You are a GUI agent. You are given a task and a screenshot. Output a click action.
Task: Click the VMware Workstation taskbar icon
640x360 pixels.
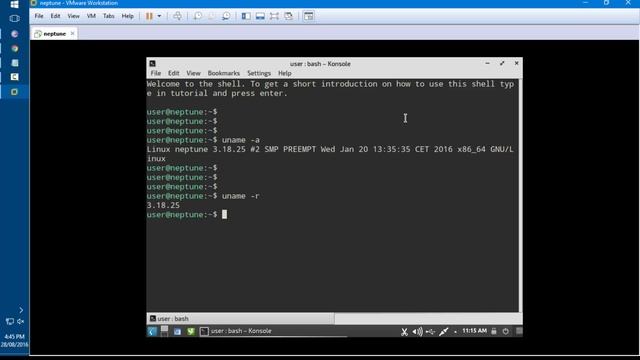(x=14, y=92)
